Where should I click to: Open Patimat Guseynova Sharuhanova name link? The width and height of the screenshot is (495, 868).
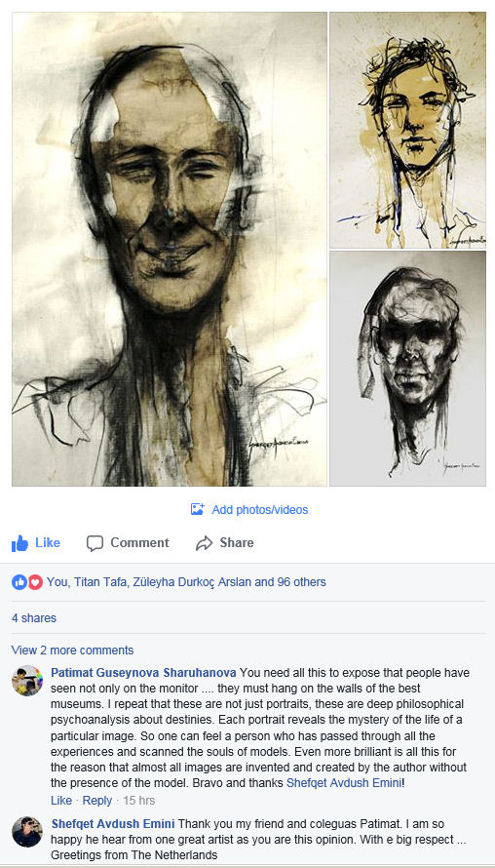pos(143,673)
